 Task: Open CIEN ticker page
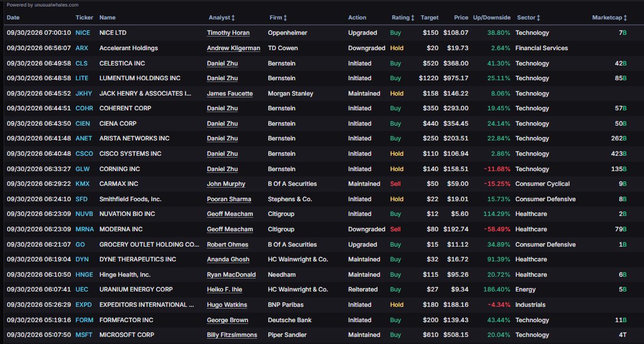(83, 123)
